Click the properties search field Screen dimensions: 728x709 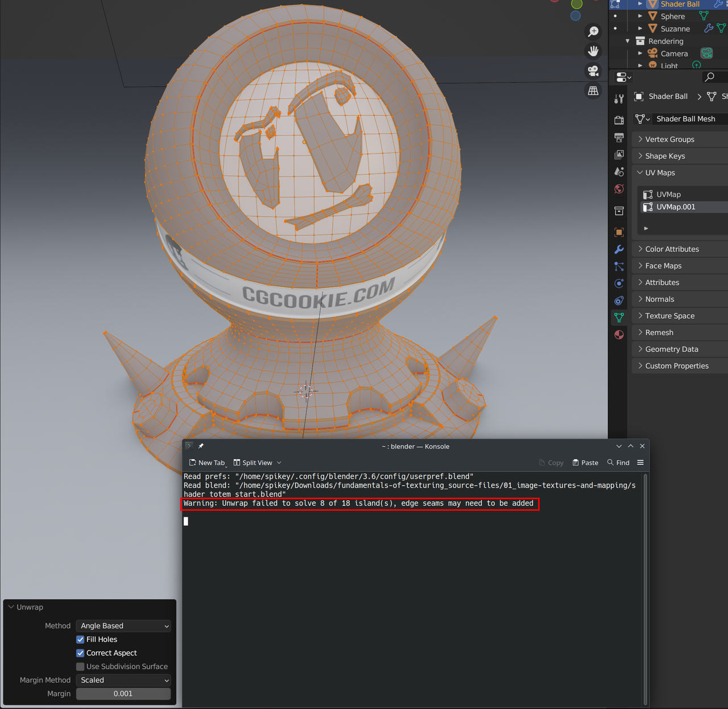click(x=715, y=77)
